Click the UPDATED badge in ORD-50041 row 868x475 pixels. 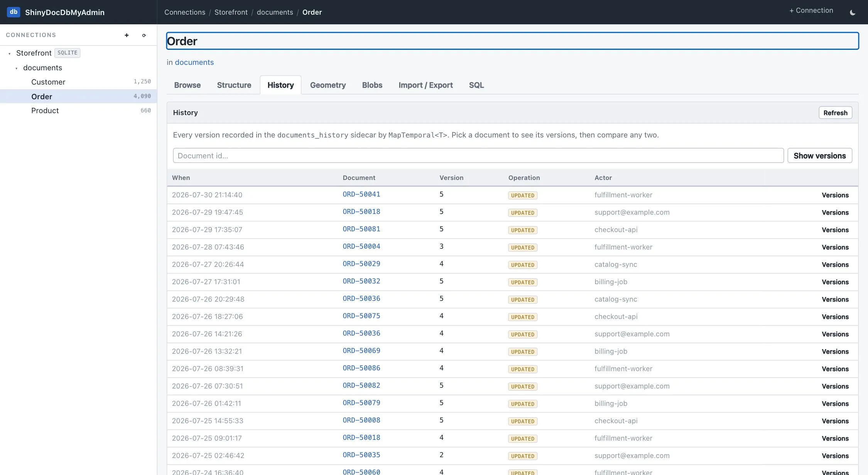523,195
